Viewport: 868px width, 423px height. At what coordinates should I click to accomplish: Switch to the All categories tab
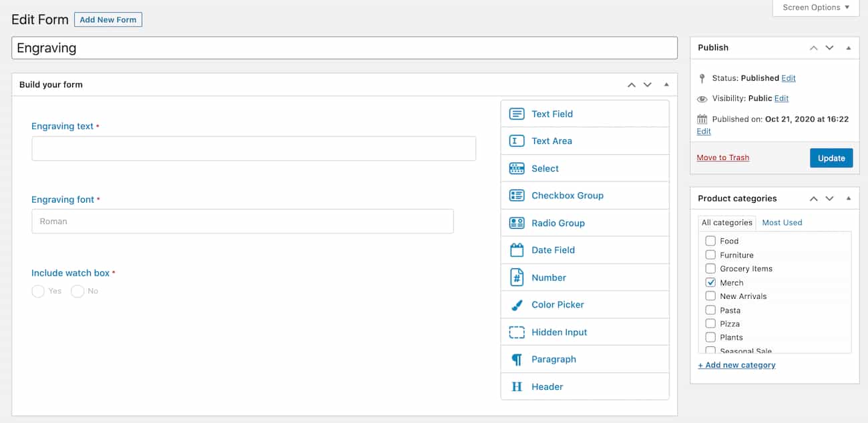[x=726, y=223]
